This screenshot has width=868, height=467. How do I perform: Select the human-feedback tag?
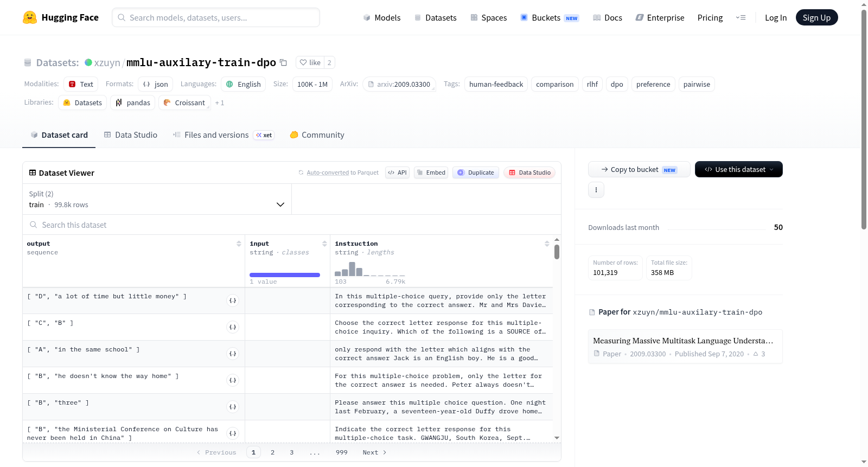point(496,84)
